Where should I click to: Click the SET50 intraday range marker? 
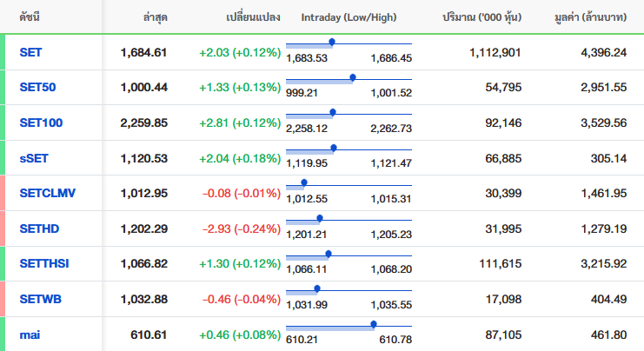[x=352, y=77]
